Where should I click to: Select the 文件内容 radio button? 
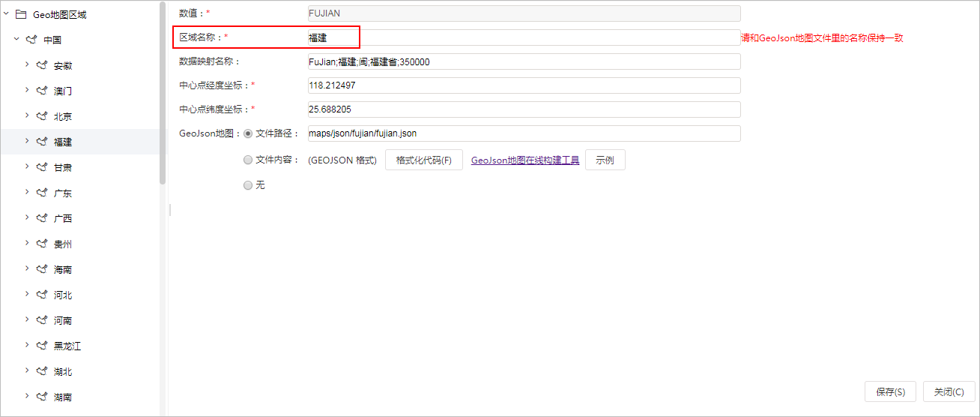(248, 160)
